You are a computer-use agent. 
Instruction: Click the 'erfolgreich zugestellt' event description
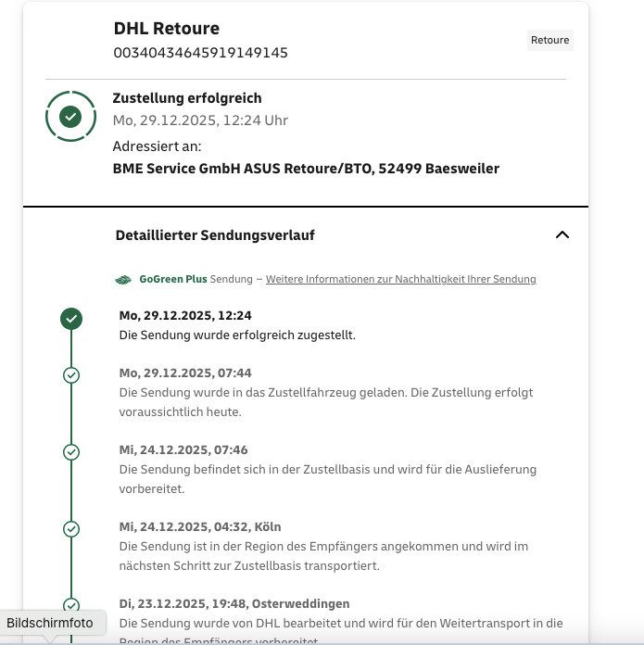237,335
